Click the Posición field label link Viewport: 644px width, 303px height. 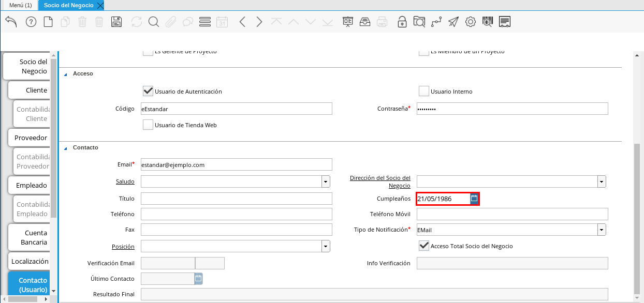123,247
